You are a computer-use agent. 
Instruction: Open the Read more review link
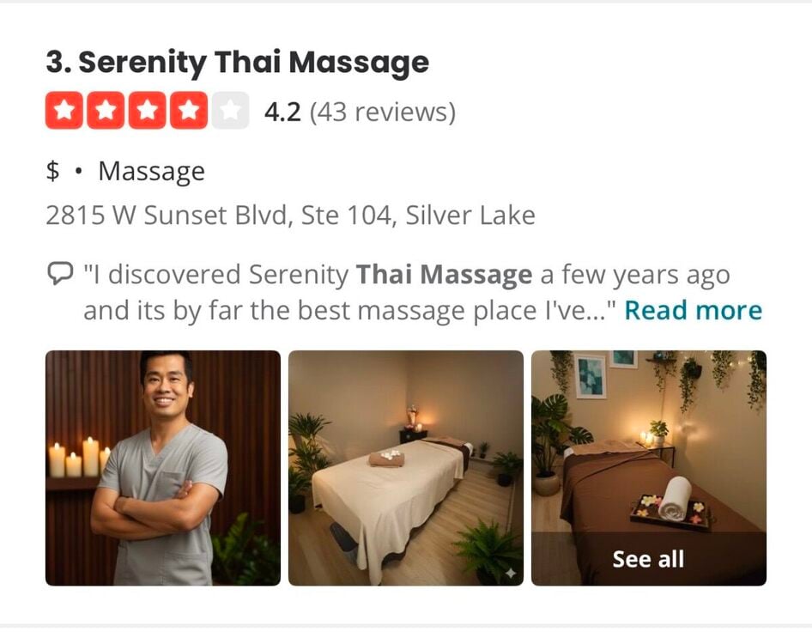click(x=694, y=310)
